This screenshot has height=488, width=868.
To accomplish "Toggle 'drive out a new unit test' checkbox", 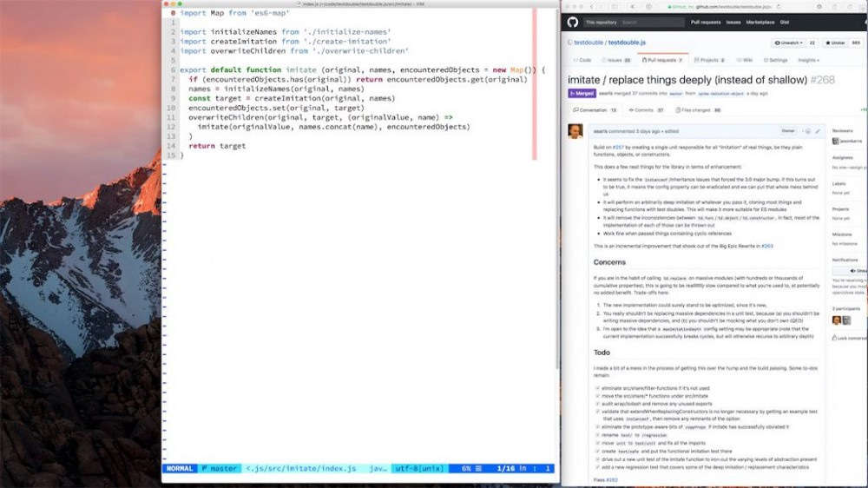I will click(597, 459).
